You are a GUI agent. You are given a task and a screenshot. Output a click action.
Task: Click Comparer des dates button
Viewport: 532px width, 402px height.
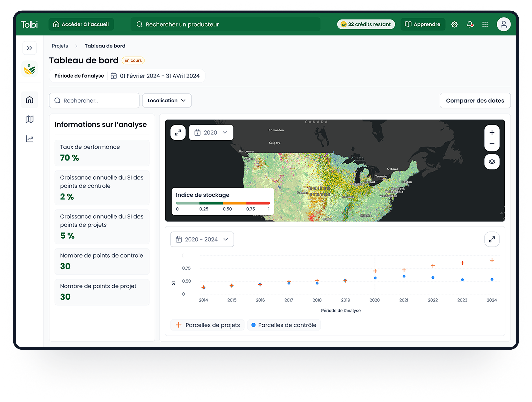click(475, 101)
